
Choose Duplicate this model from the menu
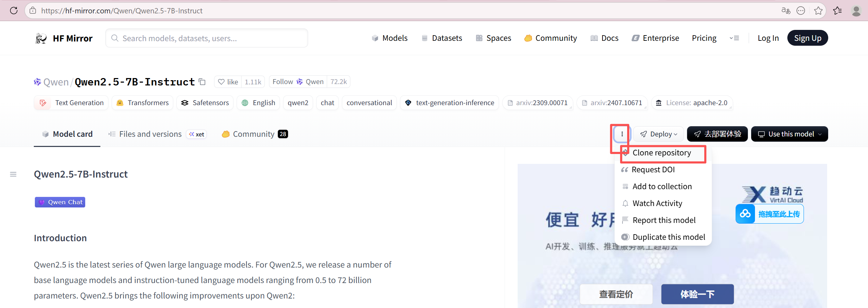tap(663, 237)
